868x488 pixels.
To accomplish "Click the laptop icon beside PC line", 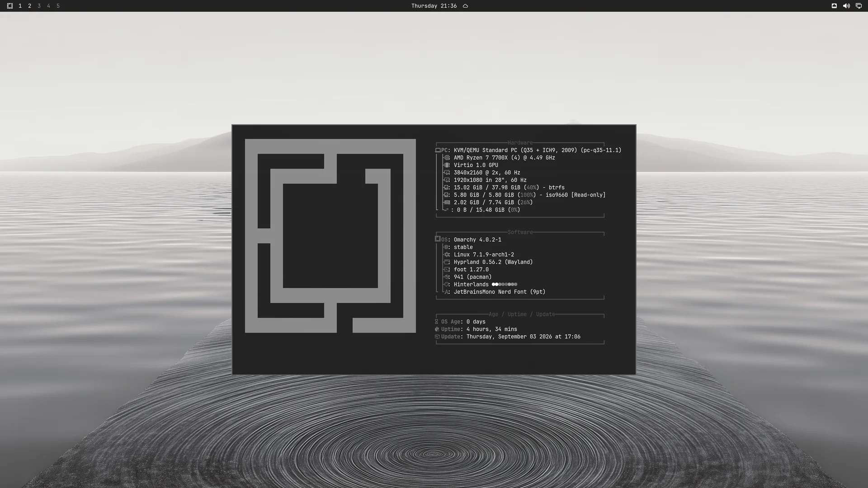I will tap(438, 150).
